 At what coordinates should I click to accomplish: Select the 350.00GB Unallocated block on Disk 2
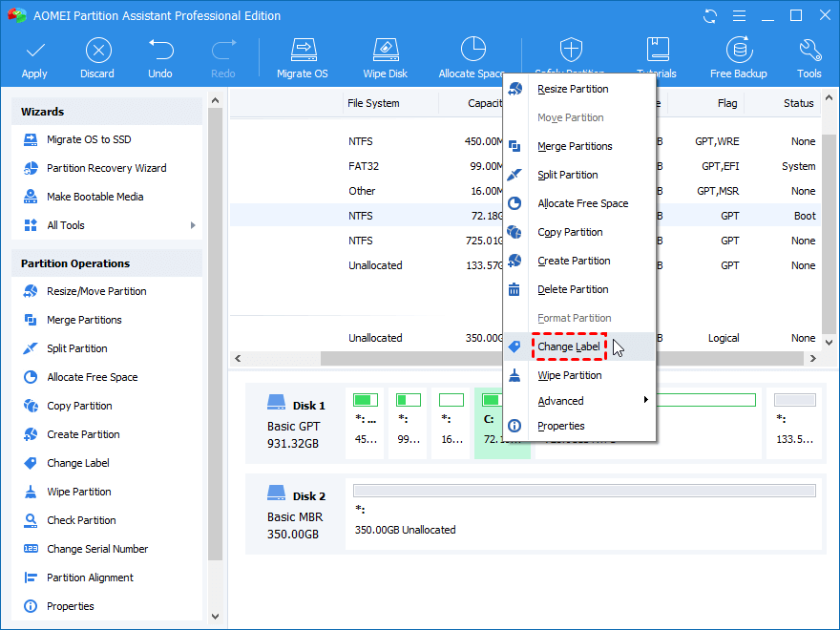click(583, 514)
